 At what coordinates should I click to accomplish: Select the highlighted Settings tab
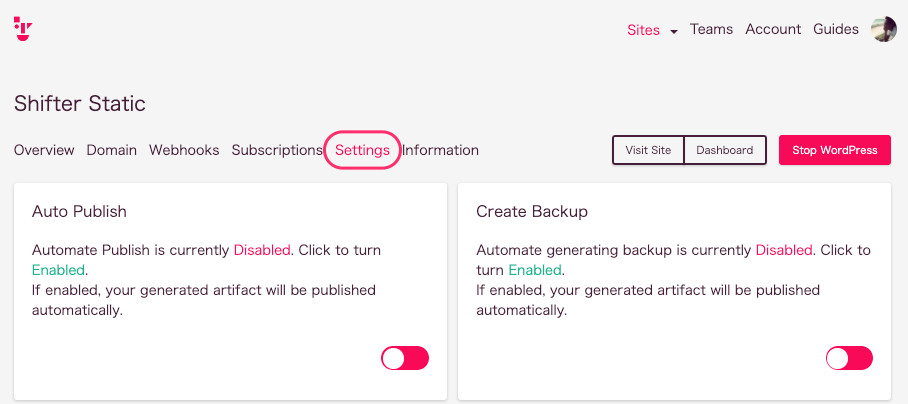tap(363, 150)
